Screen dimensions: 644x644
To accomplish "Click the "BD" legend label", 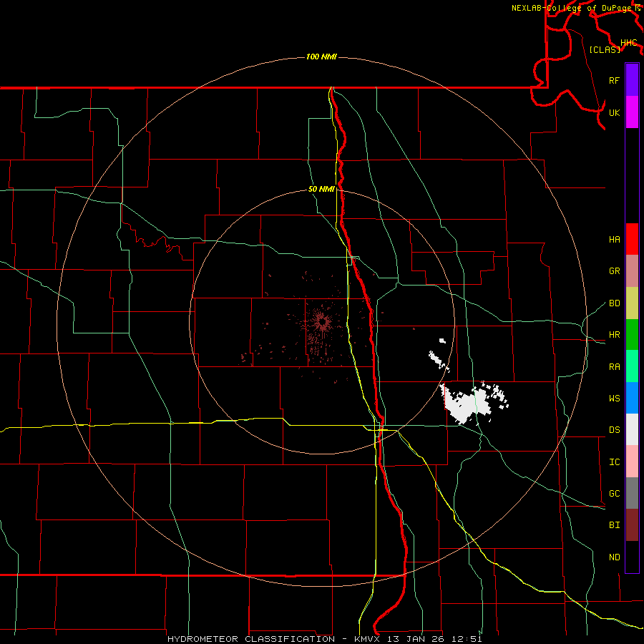I will pyautogui.click(x=614, y=303).
